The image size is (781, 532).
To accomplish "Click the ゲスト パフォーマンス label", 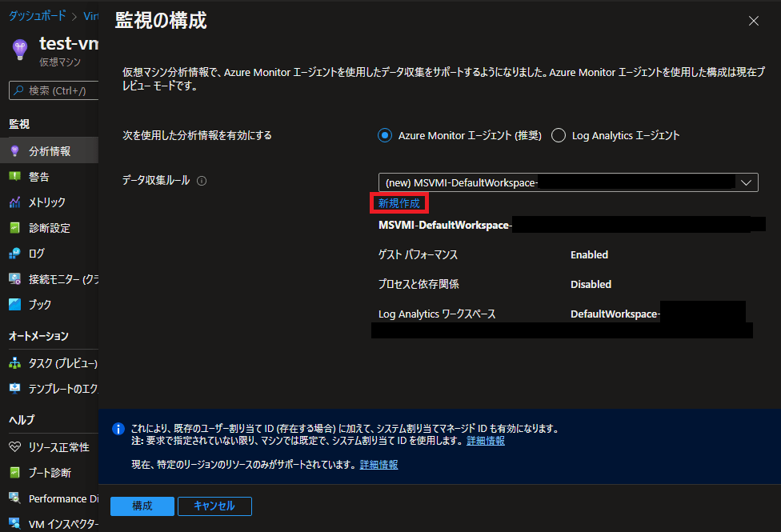I will click(418, 254).
